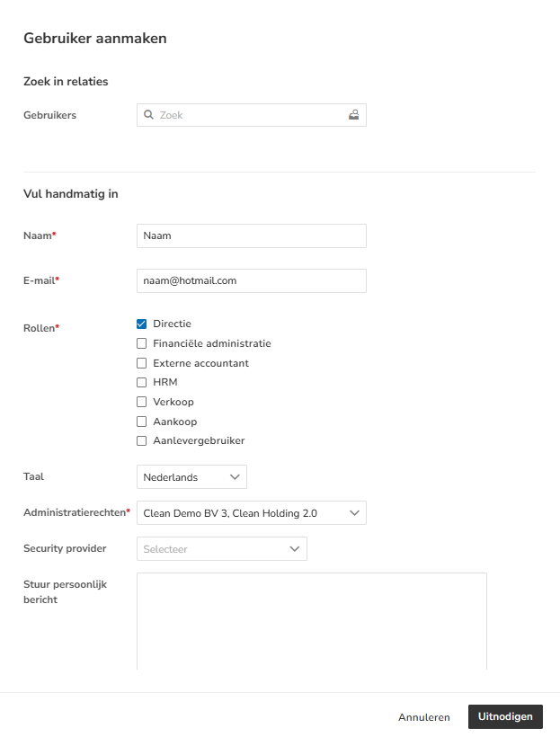Check the Verkoop role
560x737 pixels.
click(141, 402)
